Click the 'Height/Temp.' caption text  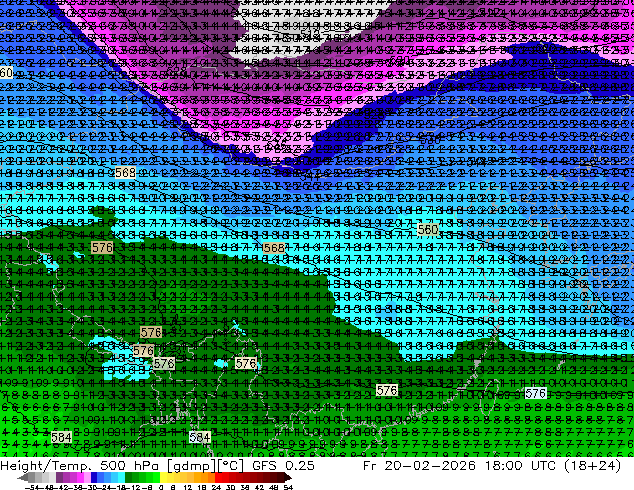pos(46,466)
